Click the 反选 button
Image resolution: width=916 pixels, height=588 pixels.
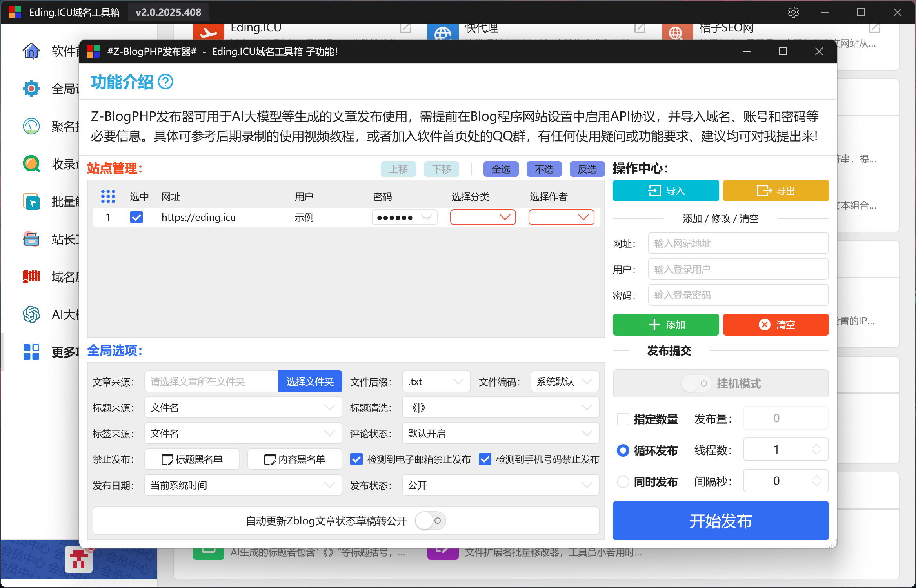click(587, 169)
